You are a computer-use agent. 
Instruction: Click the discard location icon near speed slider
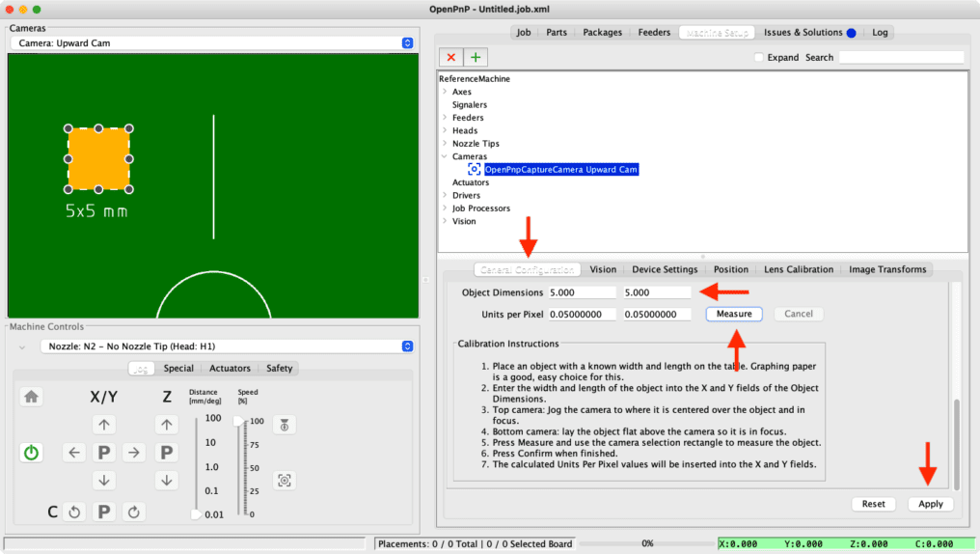point(285,426)
